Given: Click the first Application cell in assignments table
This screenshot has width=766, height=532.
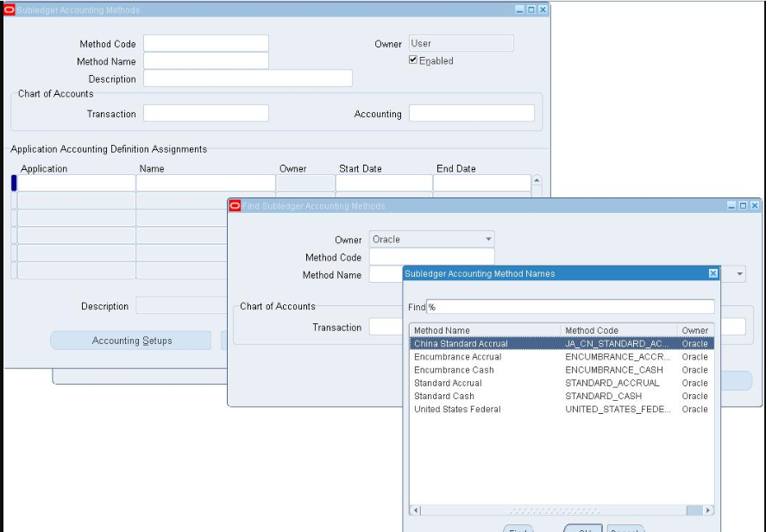Looking at the screenshot, I should (x=76, y=183).
